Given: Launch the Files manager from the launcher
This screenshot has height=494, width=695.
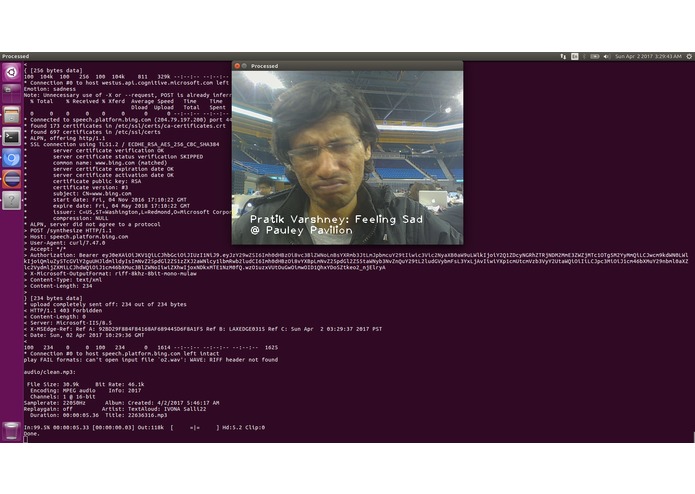Looking at the screenshot, I should coord(12,115).
